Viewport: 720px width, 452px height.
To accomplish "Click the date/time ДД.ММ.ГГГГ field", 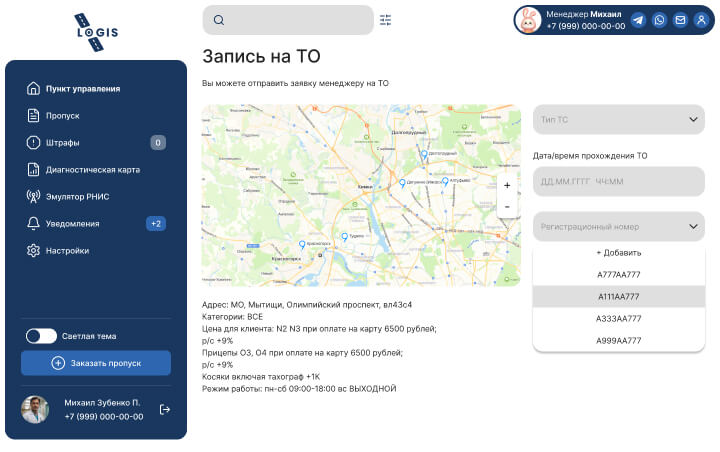I will 619,181.
